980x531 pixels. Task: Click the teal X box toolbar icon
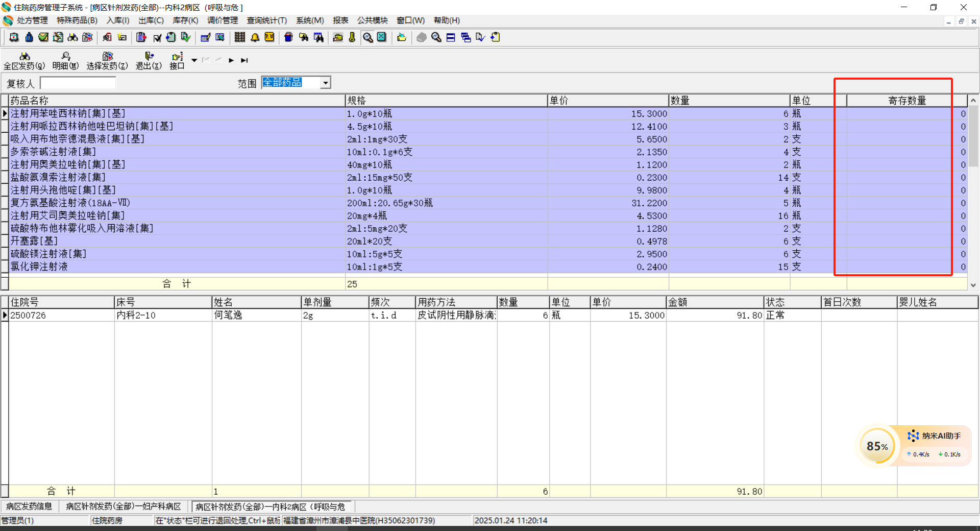point(382,37)
